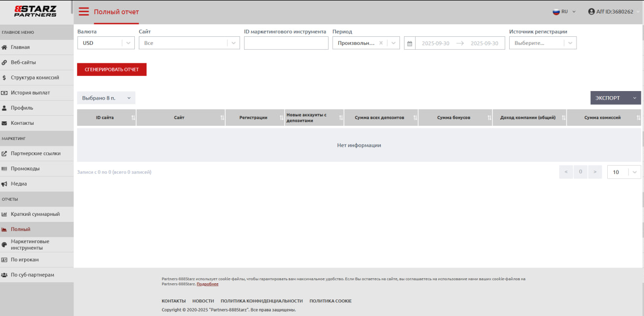Click the hamburger menu icon
The image size is (644, 316).
(84, 12)
